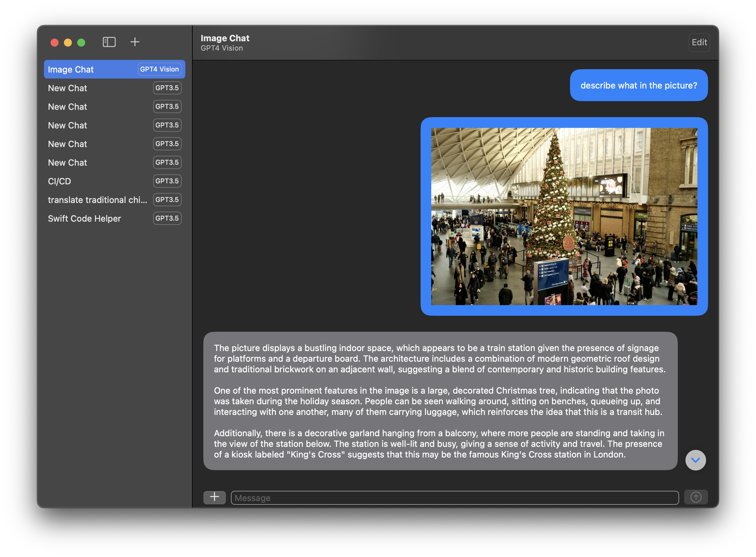The image size is (756, 557).
Task: Click the GPT3.5 badge on CI/CD
Action: click(167, 181)
